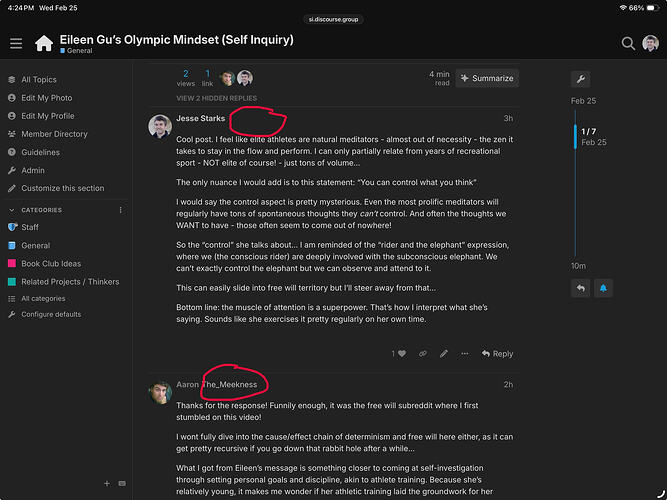
Task: Click the Wi-Fi status icon
Action: [x=623, y=8]
